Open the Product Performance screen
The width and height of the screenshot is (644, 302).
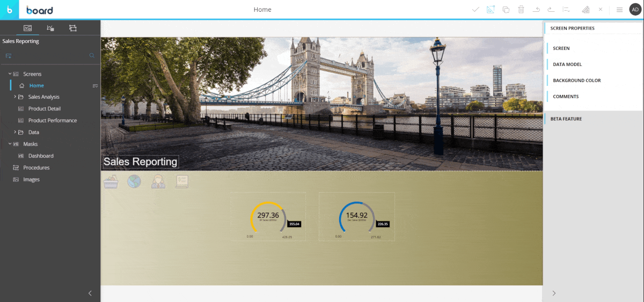(52, 121)
